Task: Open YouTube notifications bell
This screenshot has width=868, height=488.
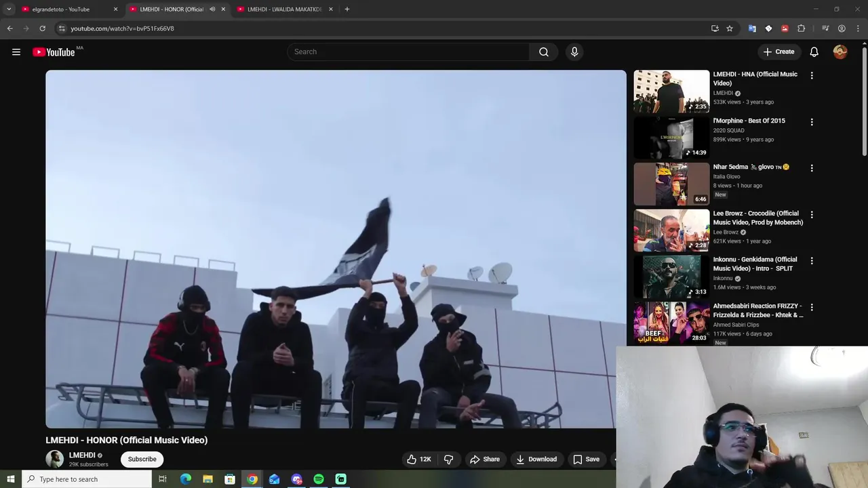Action: tap(814, 52)
